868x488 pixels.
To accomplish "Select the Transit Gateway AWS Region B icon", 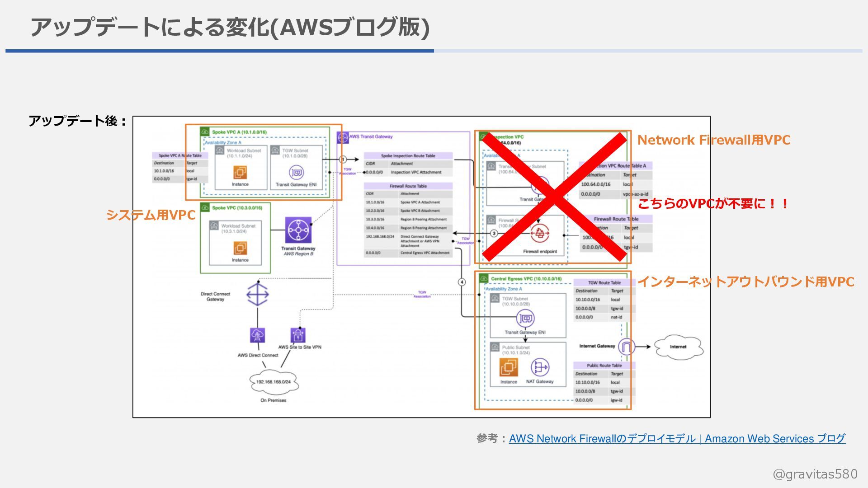I will (298, 230).
